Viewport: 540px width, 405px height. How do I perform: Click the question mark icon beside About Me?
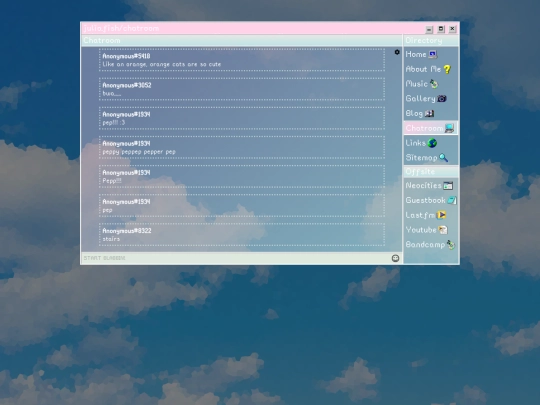(x=447, y=69)
